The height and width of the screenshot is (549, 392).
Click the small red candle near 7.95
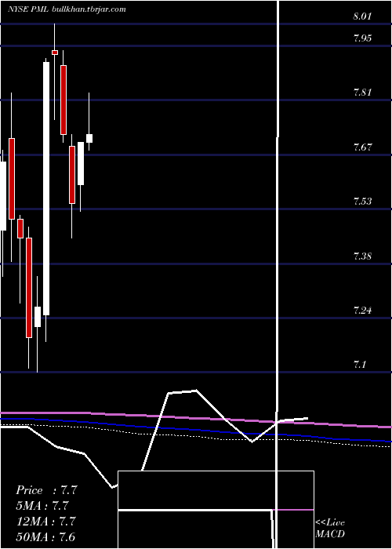click(55, 53)
